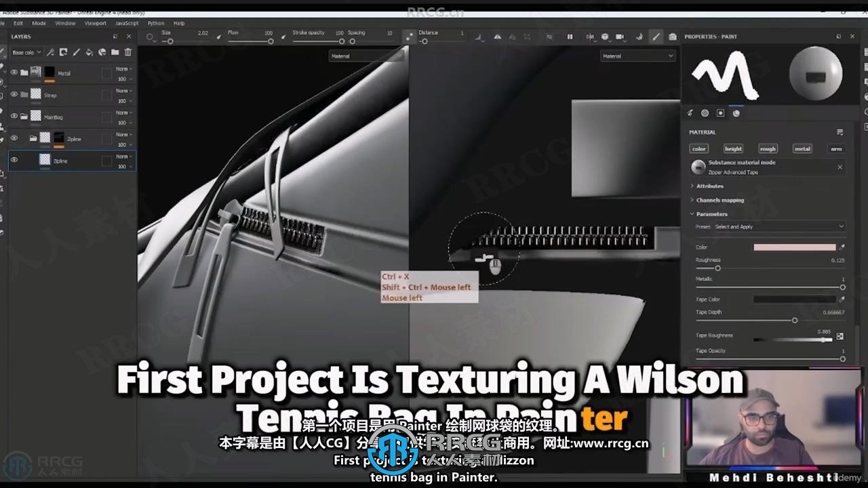Image resolution: width=868 pixels, height=488 pixels.
Task: Open the Base color channel dropdown
Action: tap(26, 52)
